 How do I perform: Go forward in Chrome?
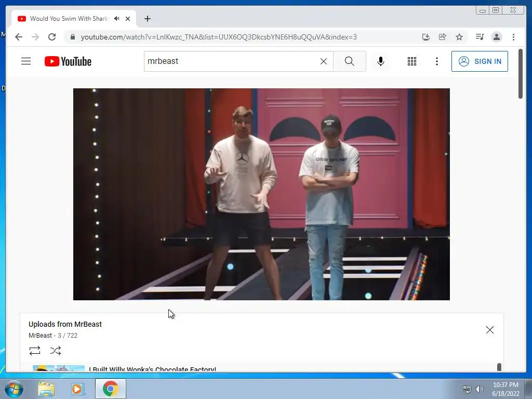[35, 37]
